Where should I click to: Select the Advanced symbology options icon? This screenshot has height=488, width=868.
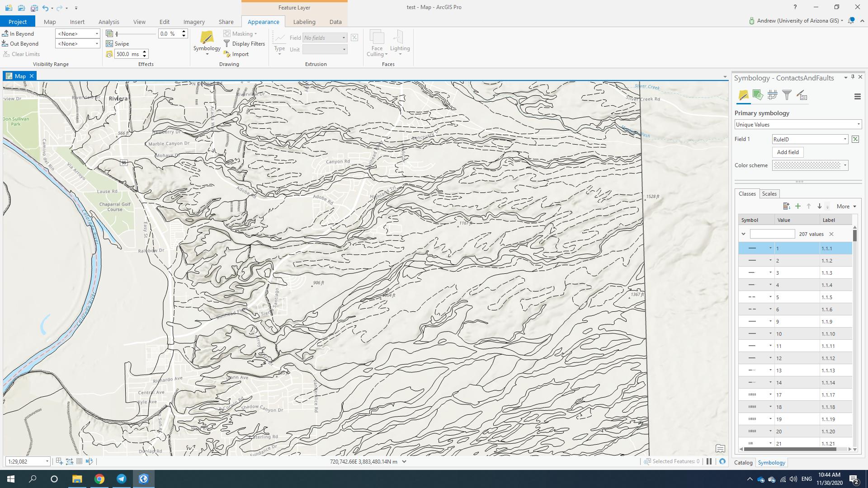click(802, 95)
